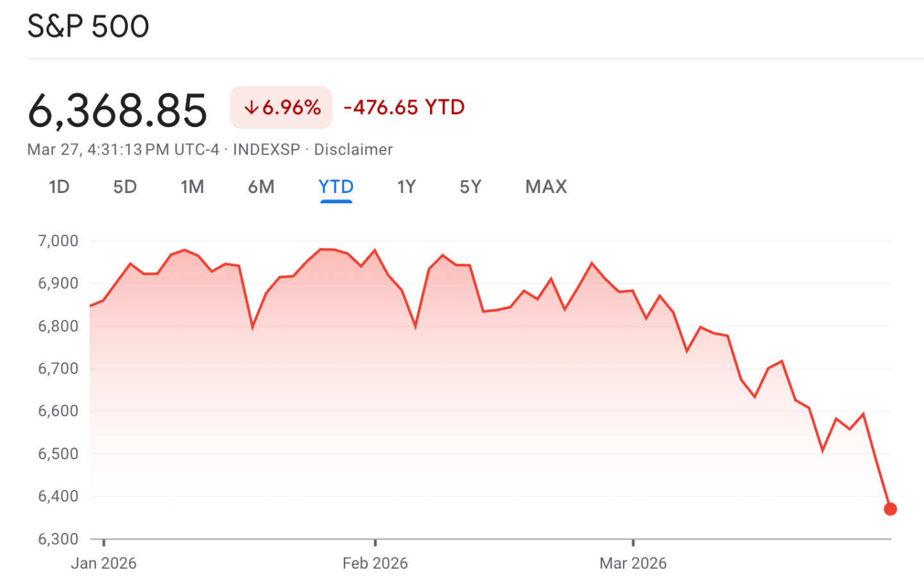The width and height of the screenshot is (924, 588).
Task: Click the 6,300 y-axis label
Action: pos(58,539)
